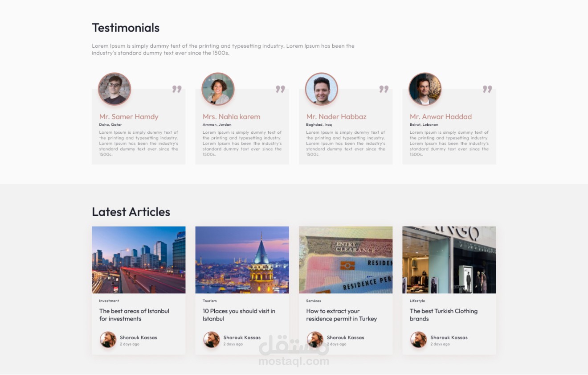The height and width of the screenshot is (375, 588).
Task: Click the quote icon beside Mr. Samer Hamdy
Action: pos(177,89)
